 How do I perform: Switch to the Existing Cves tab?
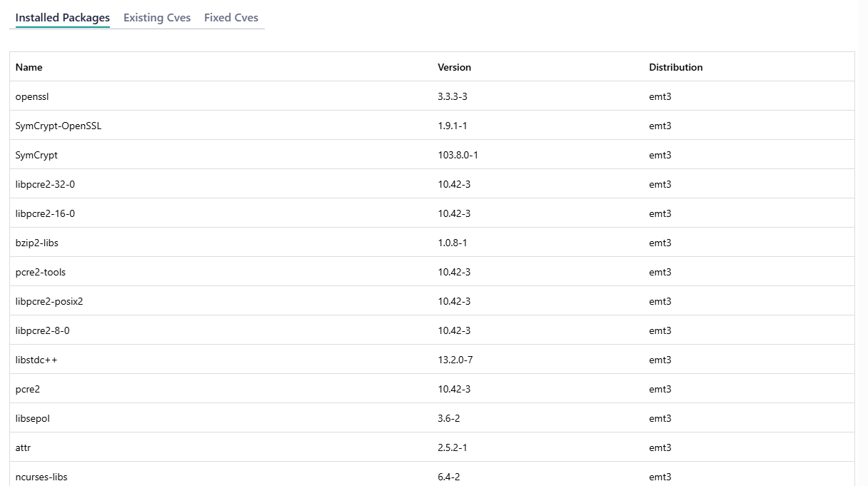tap(156, 17)
